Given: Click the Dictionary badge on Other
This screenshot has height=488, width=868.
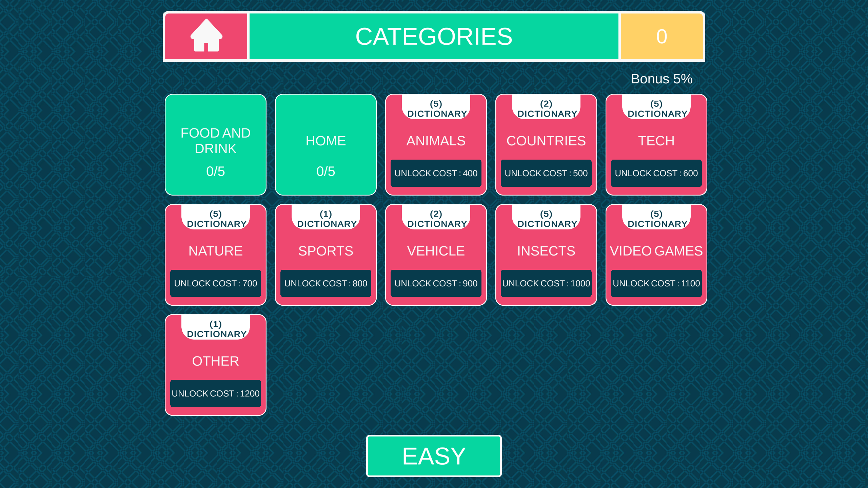Looking at the screenshot, I should point(215,329).
